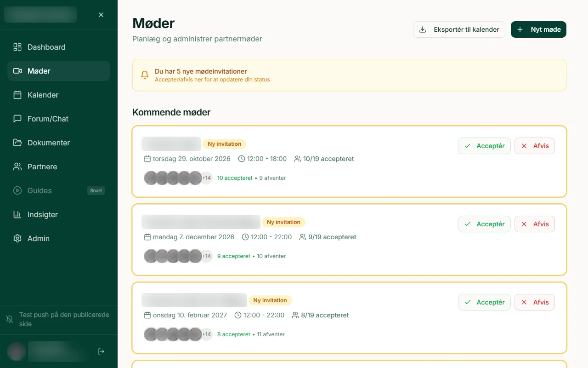
Task: Click the '10/19 accepteret' attendee count
Action: (328, 159)
